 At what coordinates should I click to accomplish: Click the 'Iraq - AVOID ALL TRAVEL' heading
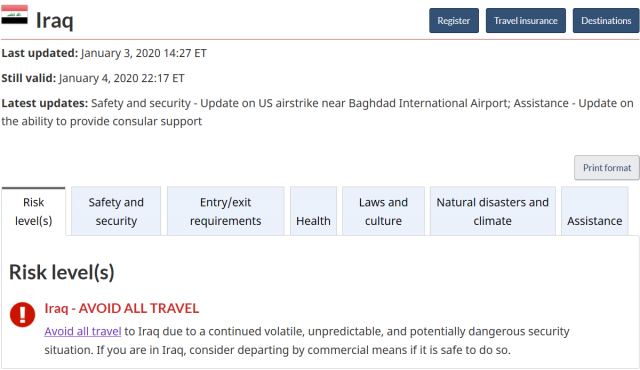pyautogui.click(x=122, y=308)
